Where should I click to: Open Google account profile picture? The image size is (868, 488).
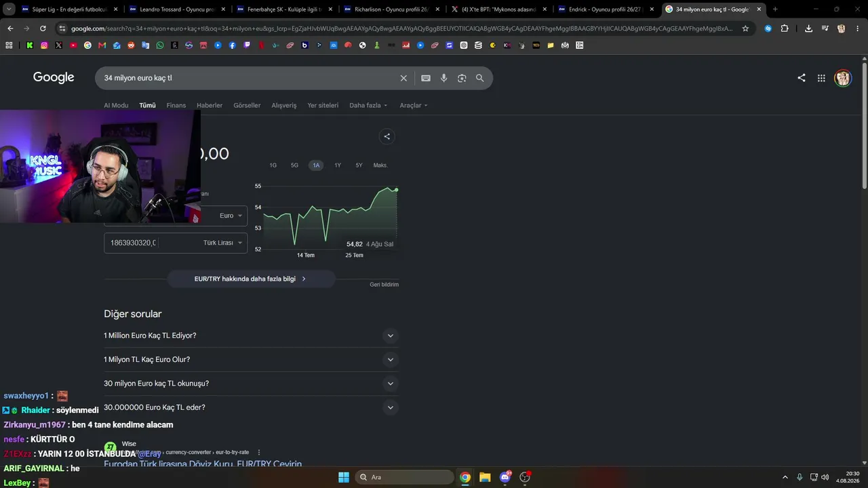point(843,78)
